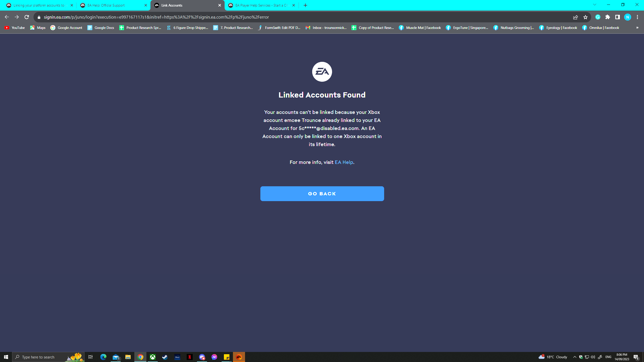644x362 pixels.
Task: Open the EA Help link
Action: 344,162
